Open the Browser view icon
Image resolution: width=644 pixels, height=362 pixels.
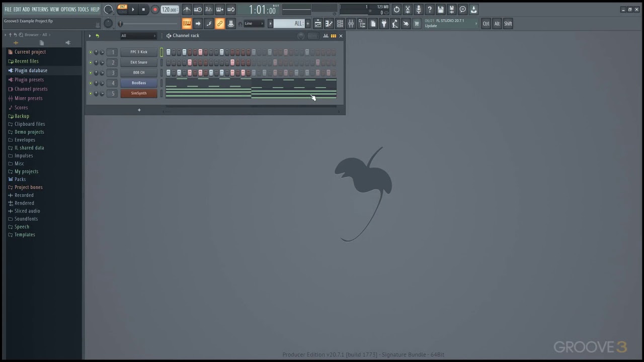pos(362,24)
